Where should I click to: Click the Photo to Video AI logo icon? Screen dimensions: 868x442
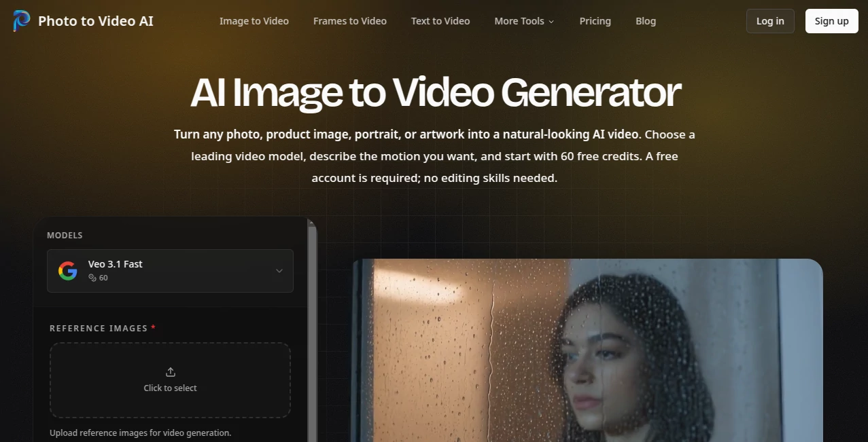[21, 21]
